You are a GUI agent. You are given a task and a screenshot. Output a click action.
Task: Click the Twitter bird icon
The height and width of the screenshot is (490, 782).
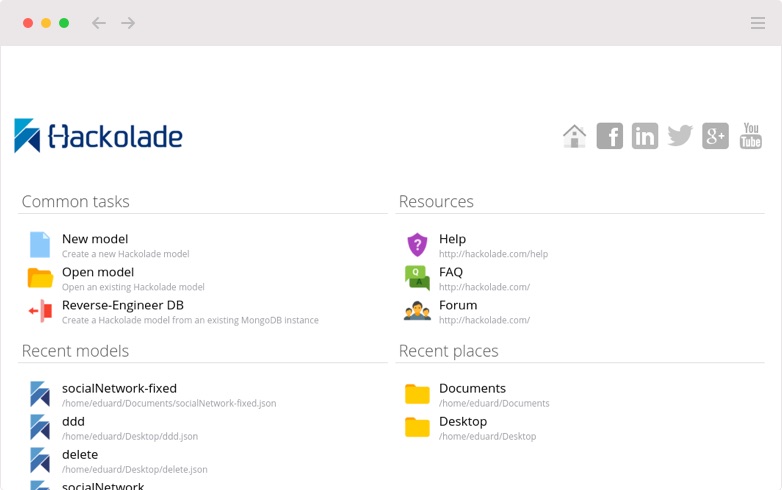(680, 136)
